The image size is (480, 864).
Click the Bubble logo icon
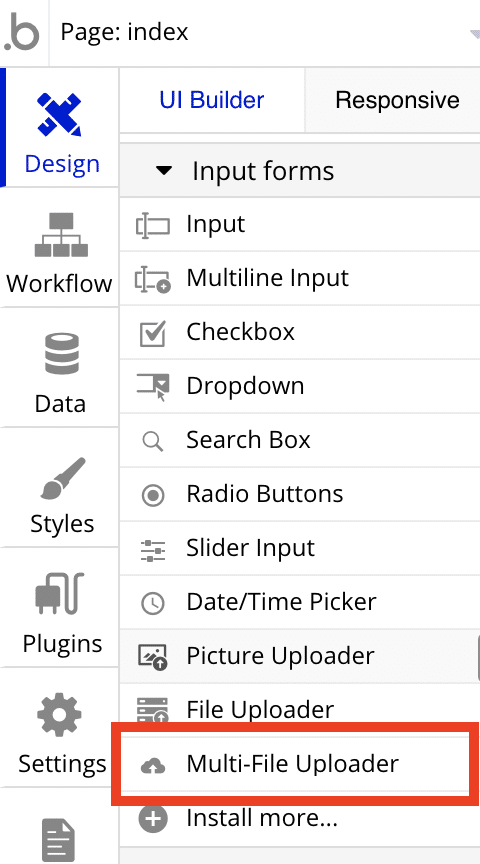22,33
